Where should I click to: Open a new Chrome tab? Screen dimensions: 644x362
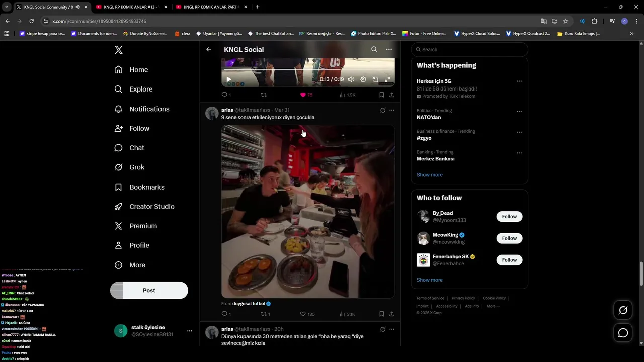(258, 7)
